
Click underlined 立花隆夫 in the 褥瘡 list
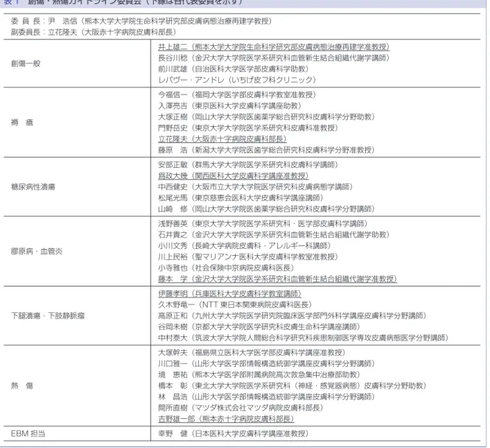click(x=222, y=139)
